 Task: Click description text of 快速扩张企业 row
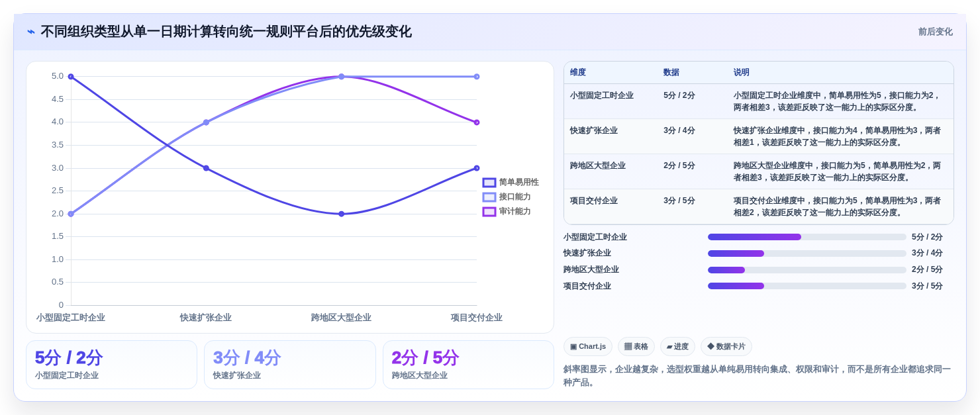coord(838,136)
